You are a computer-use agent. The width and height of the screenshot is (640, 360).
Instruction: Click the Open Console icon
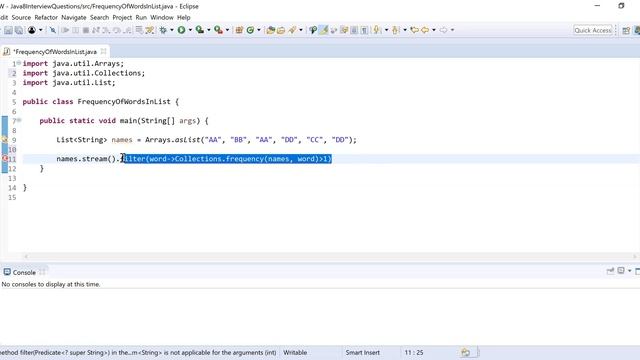(621, 271)
